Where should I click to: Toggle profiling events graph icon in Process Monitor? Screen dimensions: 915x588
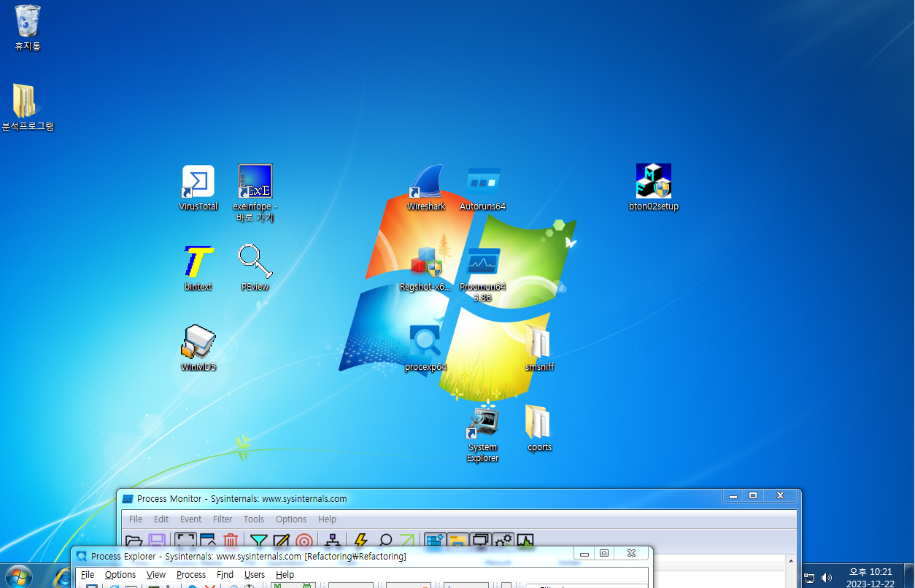tap(525, 541)
